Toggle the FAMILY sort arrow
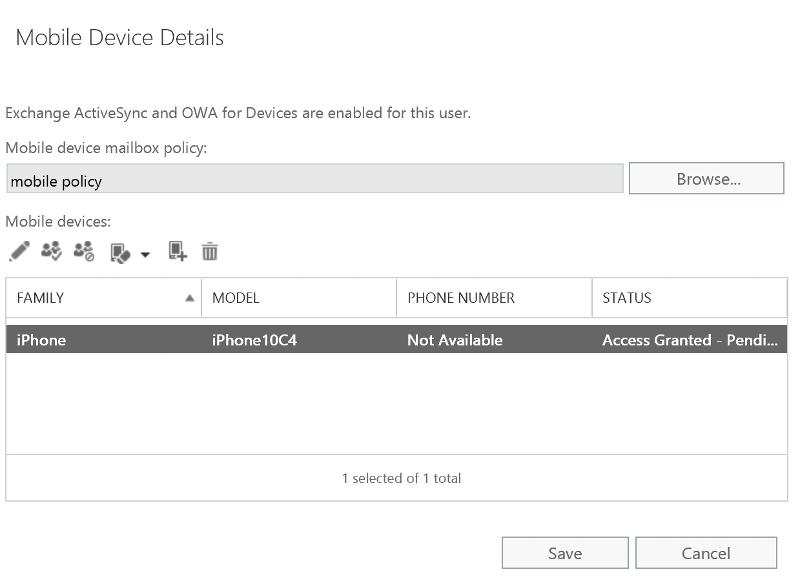 (190, 298)
